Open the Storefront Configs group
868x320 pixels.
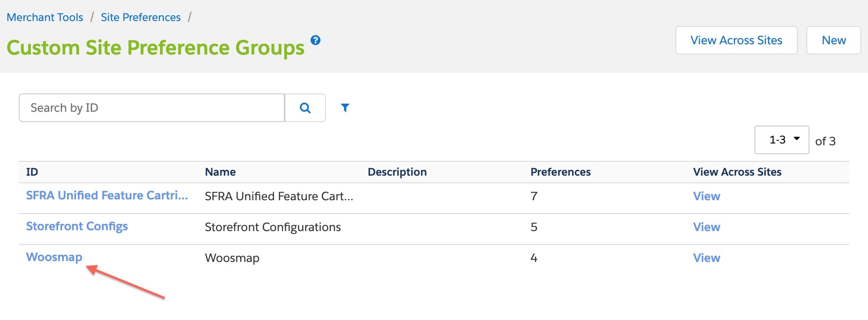point(77,226)
